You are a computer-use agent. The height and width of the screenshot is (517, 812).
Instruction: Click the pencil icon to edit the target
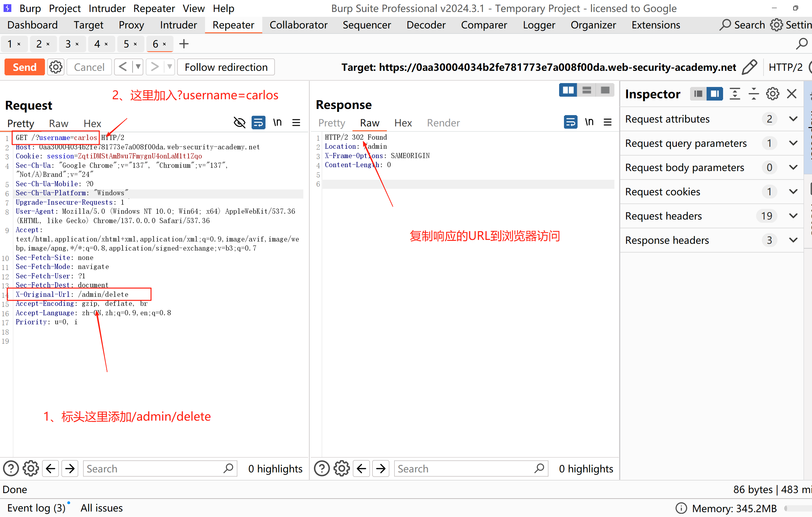[749, 67]
